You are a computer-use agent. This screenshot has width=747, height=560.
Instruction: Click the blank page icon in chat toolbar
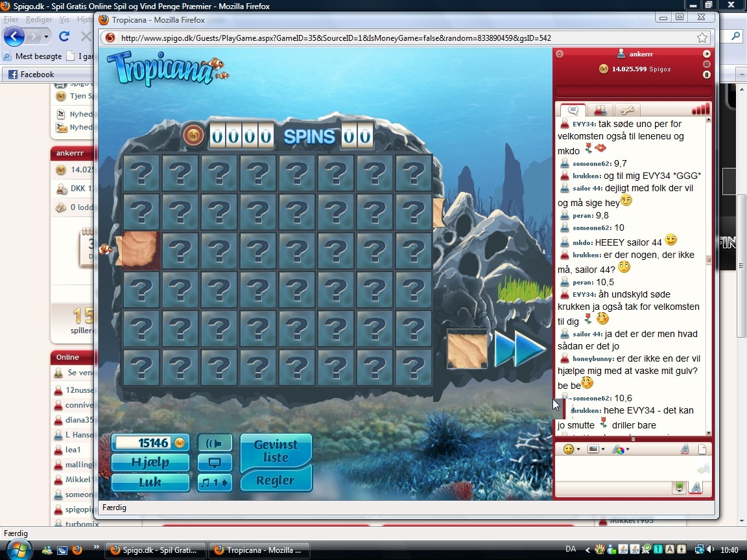[x=702, y=449]
